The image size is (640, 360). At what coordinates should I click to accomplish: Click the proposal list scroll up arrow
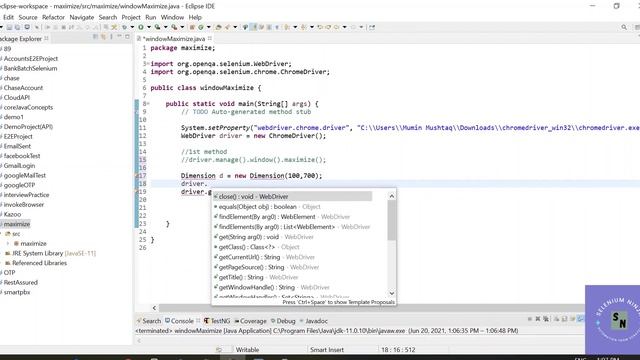pos(391,196)
